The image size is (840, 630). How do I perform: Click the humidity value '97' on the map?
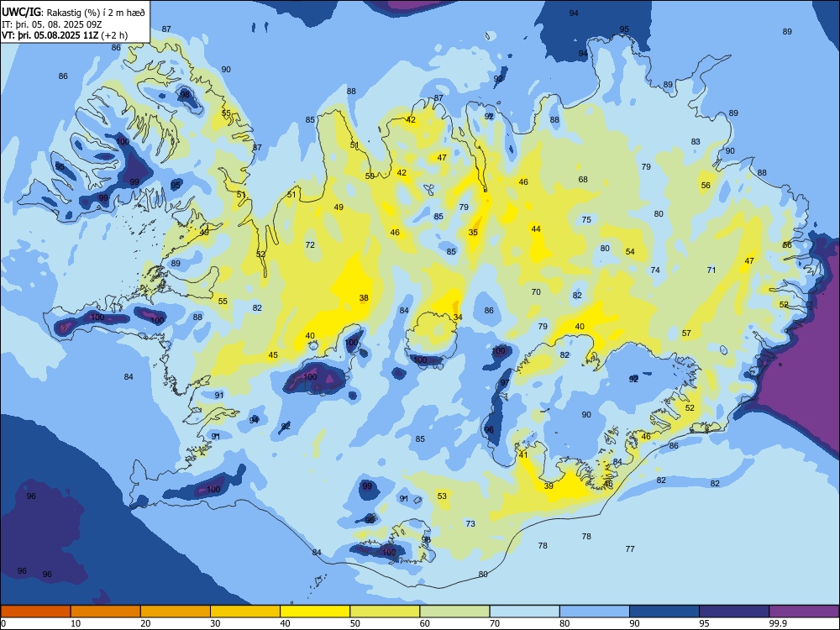505,382
